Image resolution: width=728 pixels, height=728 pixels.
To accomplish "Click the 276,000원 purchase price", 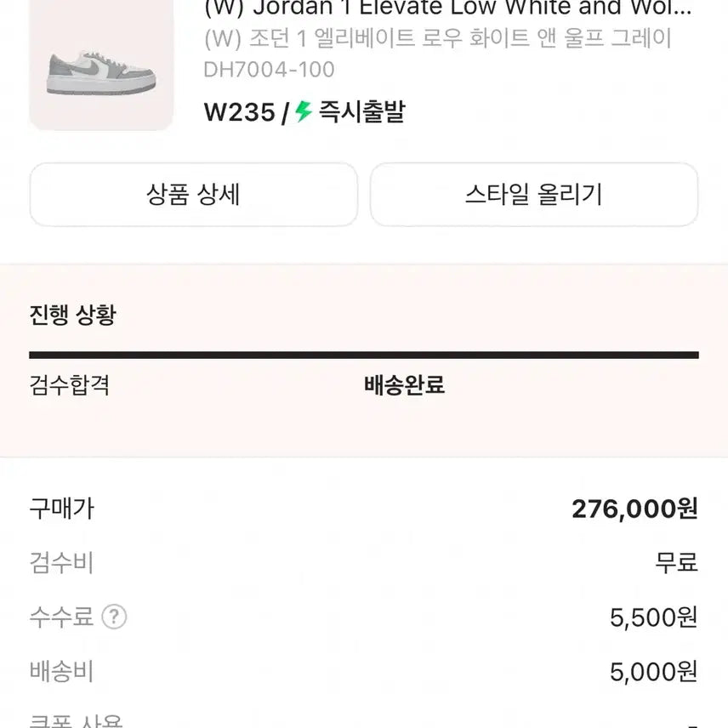I will (x=634, y=509).
